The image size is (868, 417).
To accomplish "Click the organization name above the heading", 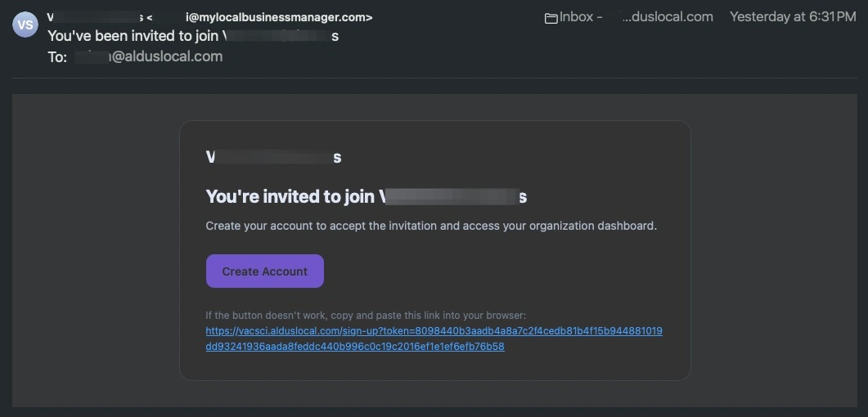I will click(273, 158).
